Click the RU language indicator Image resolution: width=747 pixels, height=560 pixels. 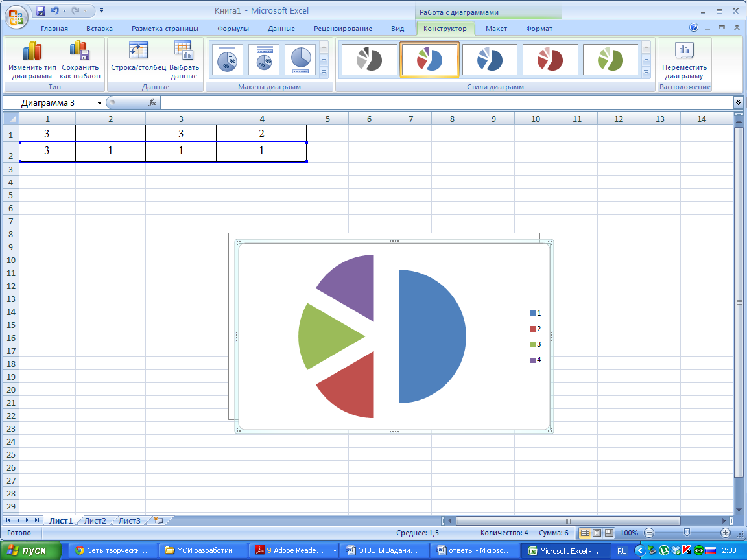click(622, 550)
